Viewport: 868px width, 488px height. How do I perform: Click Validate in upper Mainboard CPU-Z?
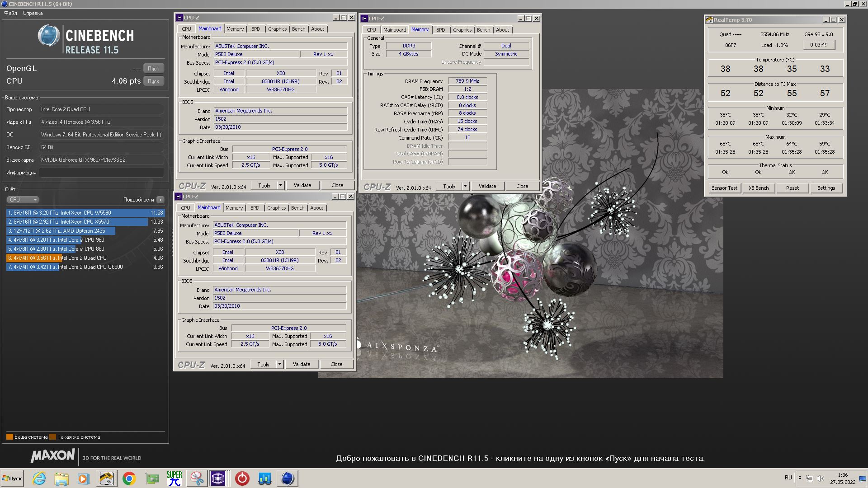click(302, 185)
